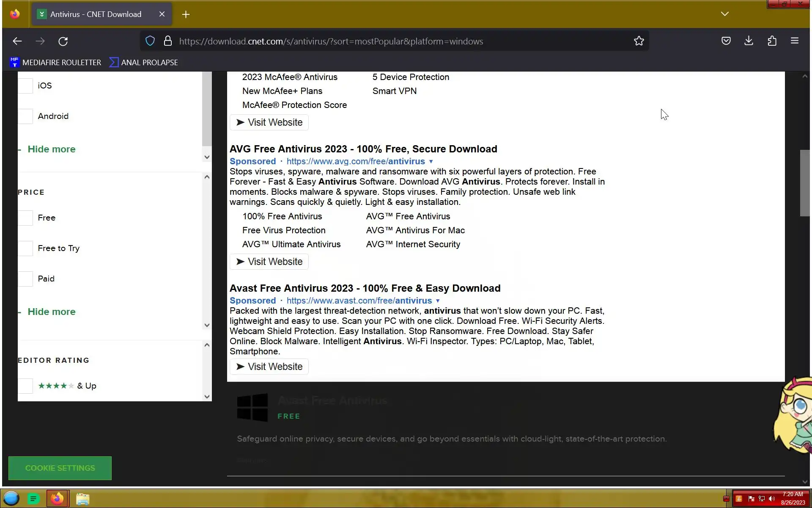Collapse the price filters with Hide more
Screen dimensions: 812x508
click(x=51, y=312)
